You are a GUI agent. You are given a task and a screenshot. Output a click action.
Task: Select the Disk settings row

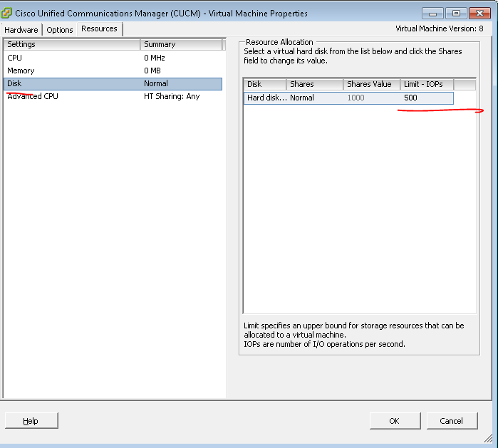(x=113, y=83)
